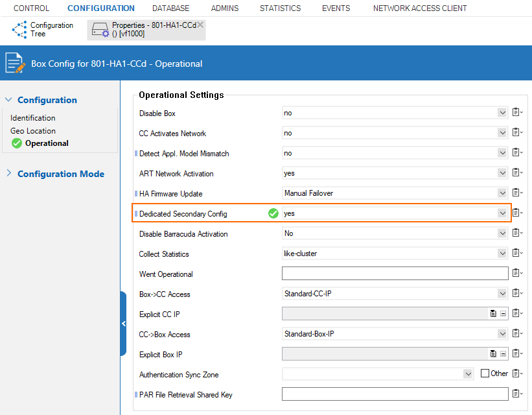
Task: Switch to the STATISTICS tab
Action: tap(280, 8)
